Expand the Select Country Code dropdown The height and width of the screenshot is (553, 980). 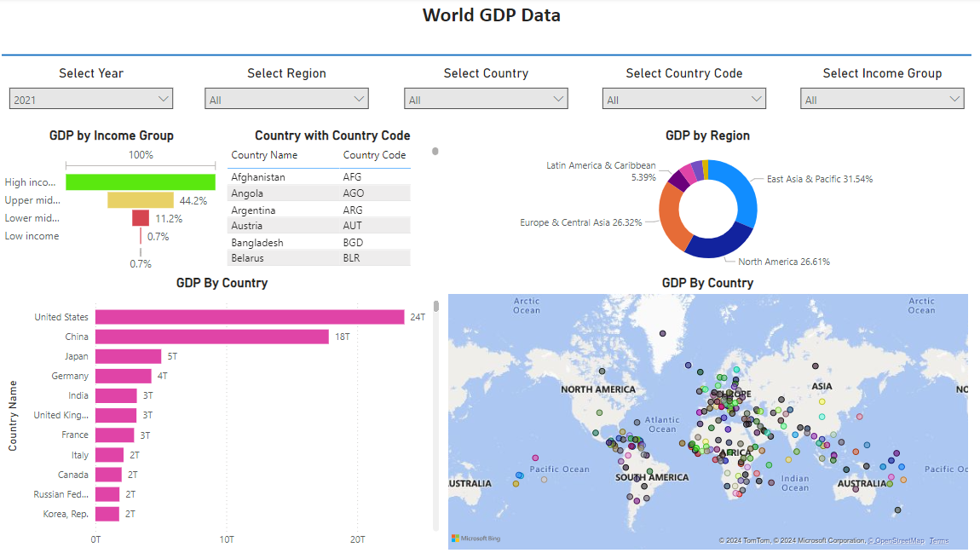[x=683, y=99]
